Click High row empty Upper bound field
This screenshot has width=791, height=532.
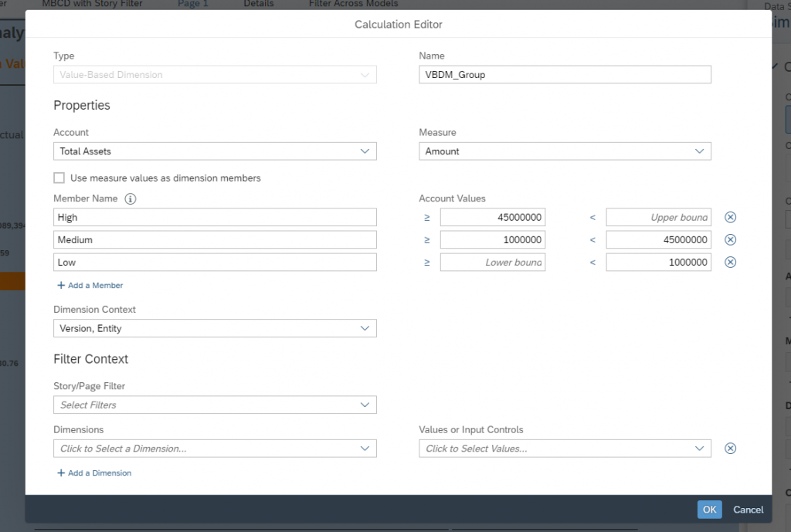[x=659, y=217]
